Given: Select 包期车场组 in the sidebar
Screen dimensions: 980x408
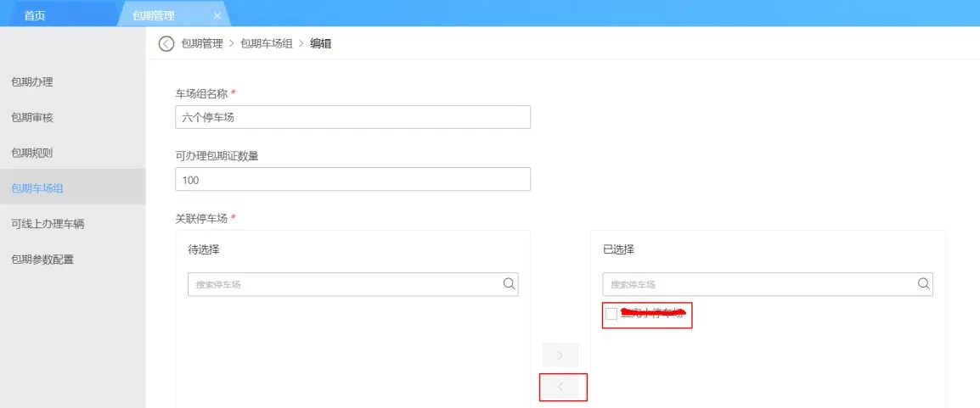Looking at the screenshot, I should point(37,189).
